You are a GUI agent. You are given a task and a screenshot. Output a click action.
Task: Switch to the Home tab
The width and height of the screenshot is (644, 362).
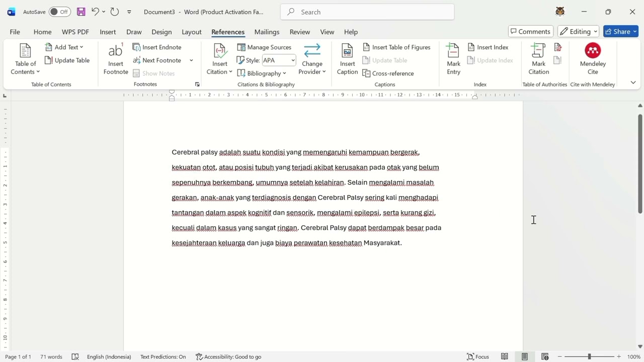click(43, 32)
